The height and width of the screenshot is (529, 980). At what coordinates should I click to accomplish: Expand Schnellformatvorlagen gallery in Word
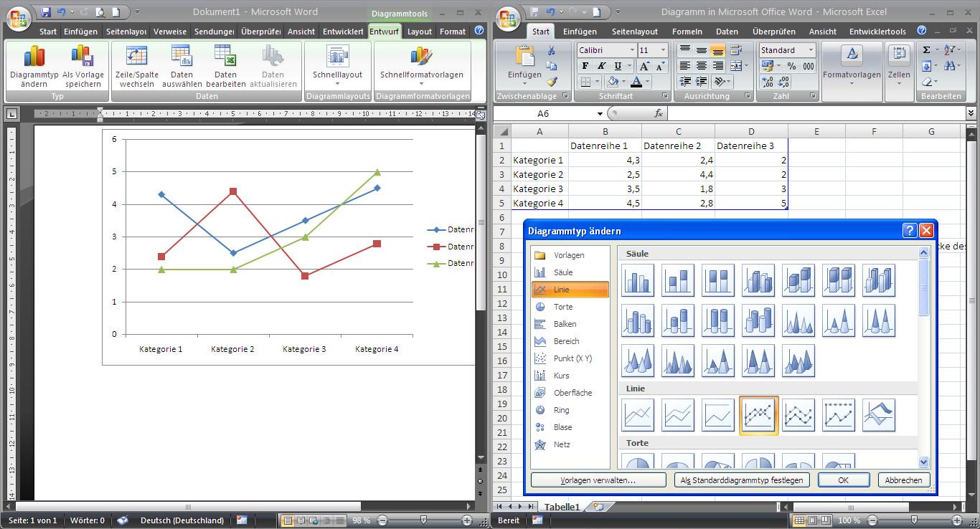coord(422,66)
